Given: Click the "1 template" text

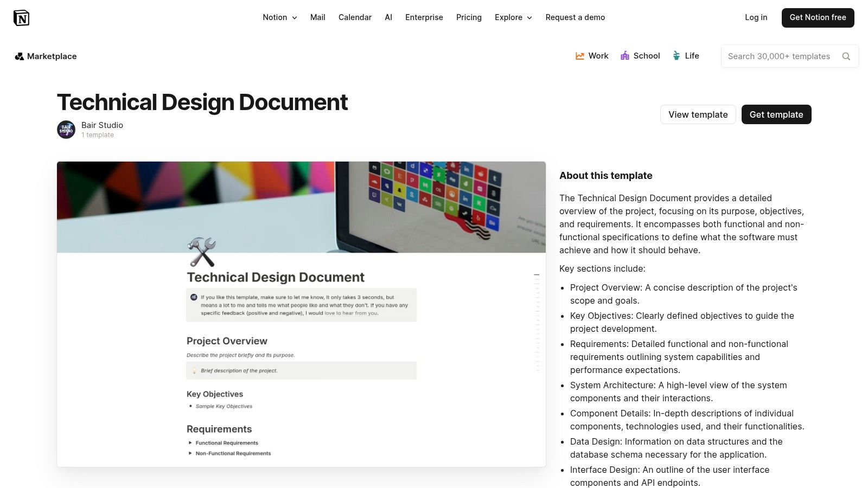Looking at the screenshot, I should click(98, 135).
